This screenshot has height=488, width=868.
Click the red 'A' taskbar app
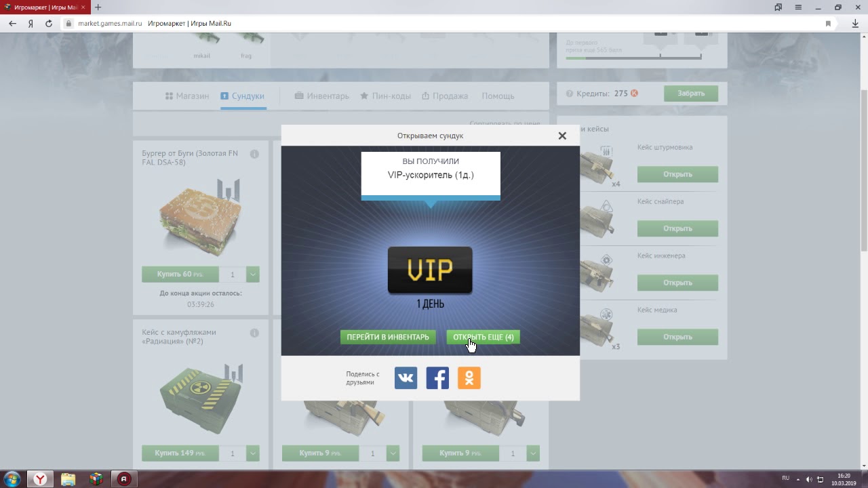coord(123,479)
